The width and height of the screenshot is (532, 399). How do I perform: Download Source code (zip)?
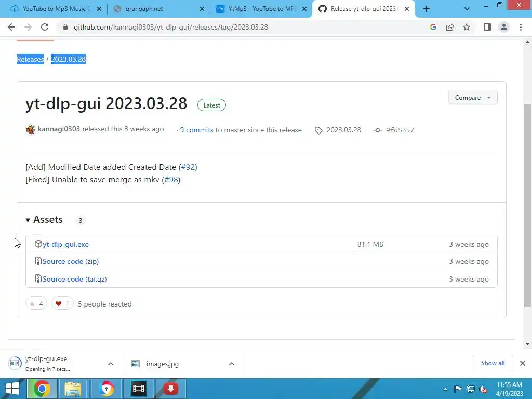(71, 261)
